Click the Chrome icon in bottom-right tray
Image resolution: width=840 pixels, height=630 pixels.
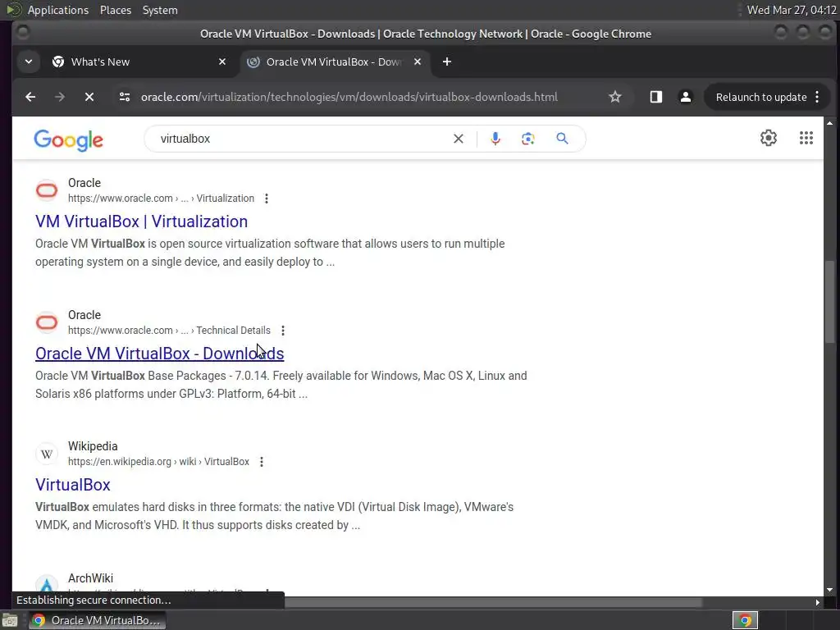745,620
